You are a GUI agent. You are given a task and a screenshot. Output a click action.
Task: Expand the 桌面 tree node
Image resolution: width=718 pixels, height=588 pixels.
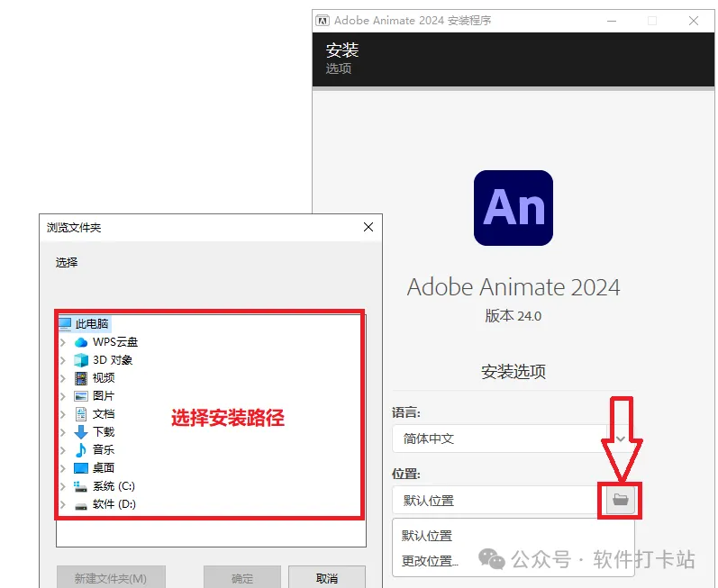coord(63,468)
